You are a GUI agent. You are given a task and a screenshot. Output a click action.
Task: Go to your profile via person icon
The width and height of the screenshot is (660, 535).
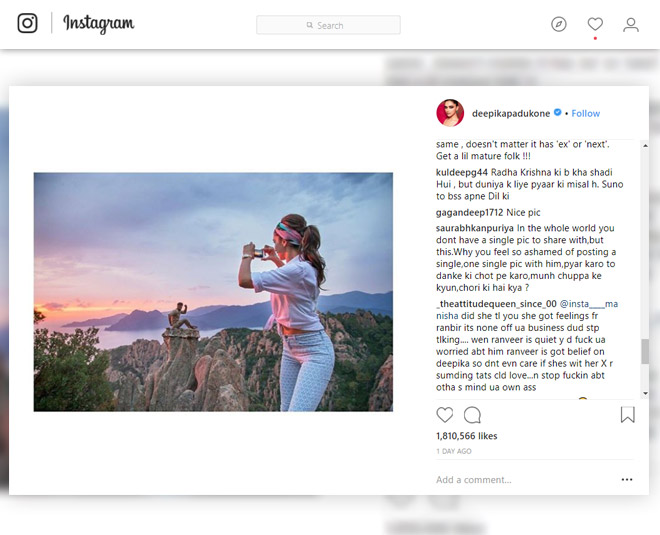click(631, 24)
